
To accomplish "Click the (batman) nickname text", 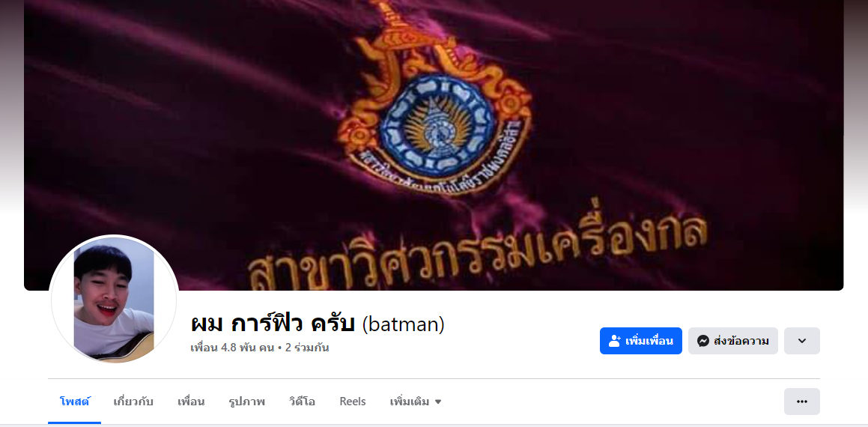I will [x=403, y=324].
